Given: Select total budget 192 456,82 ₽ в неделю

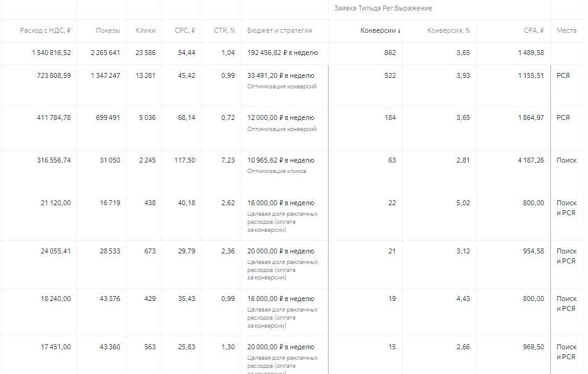Looking at the screenshot, I should pyautogui.click(x=282, y=53).
